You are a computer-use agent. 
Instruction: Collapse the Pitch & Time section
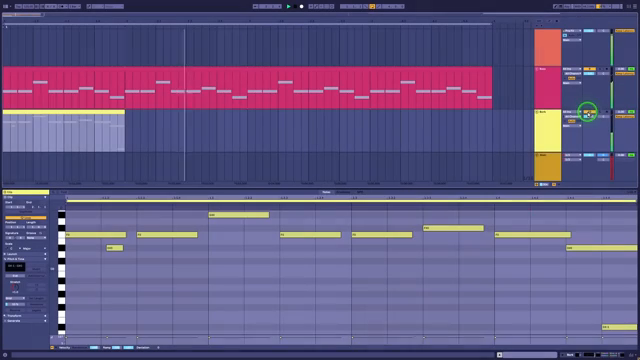click(x=45, y=259)
